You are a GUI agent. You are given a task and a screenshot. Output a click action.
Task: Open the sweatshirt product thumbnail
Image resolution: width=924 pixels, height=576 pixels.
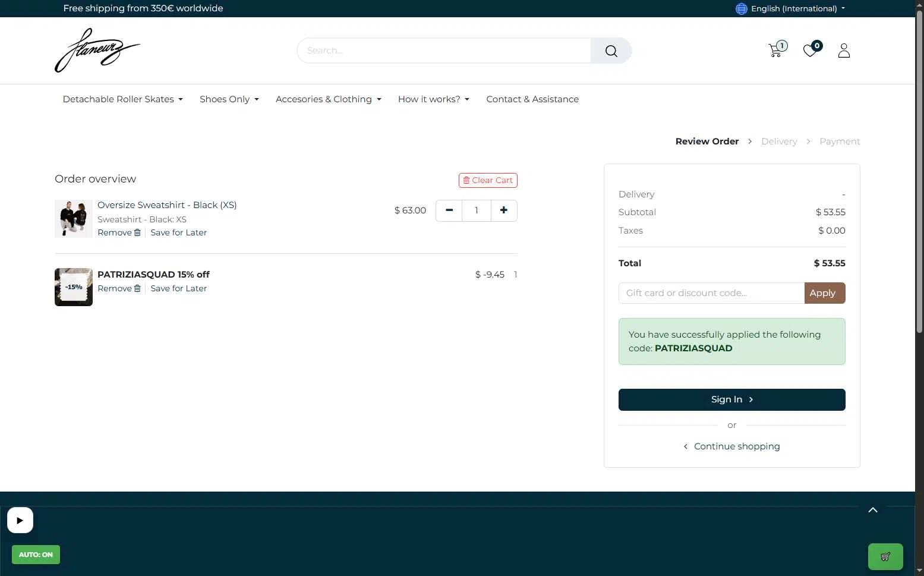[x=74, y=219]
